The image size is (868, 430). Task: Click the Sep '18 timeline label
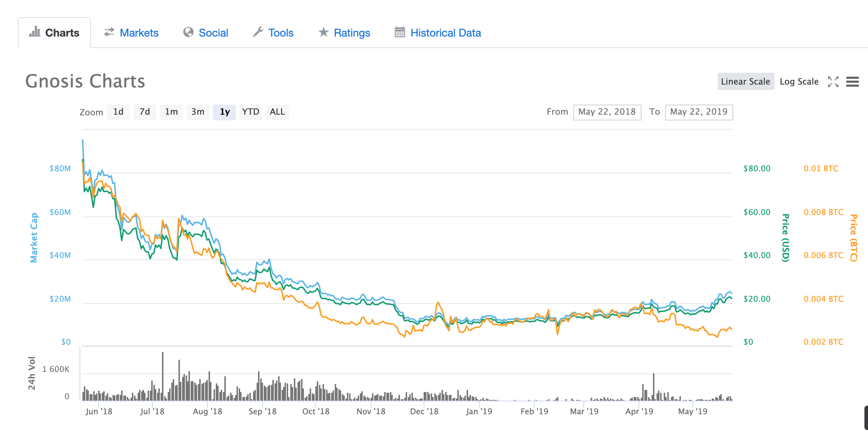(263, 411)
